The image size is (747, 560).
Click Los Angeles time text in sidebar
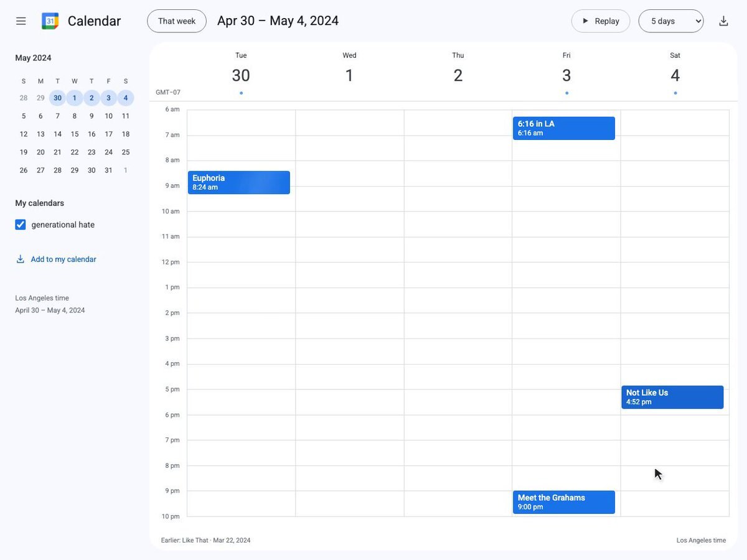(x=42, y=298)
